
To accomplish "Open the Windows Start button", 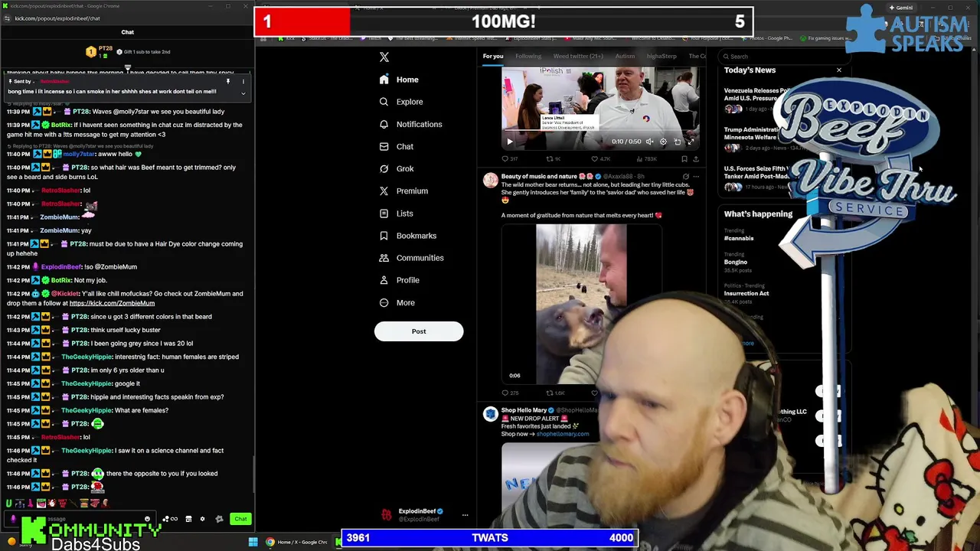I will pos(253,542).
